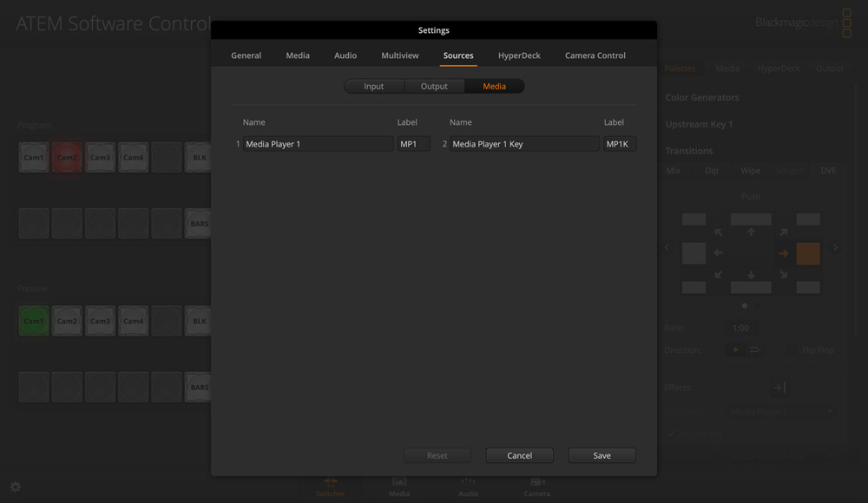Select the Sources settings tab
This screenshot has width=868, height=503.
tap(458, 56)
